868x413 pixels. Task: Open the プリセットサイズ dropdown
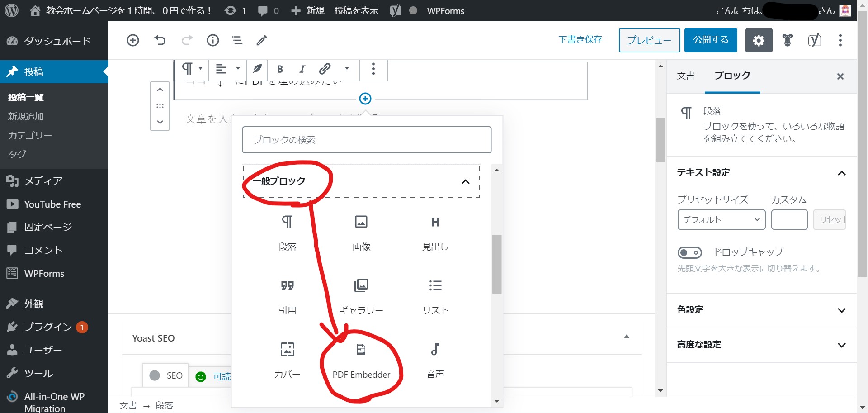[721, 219]
